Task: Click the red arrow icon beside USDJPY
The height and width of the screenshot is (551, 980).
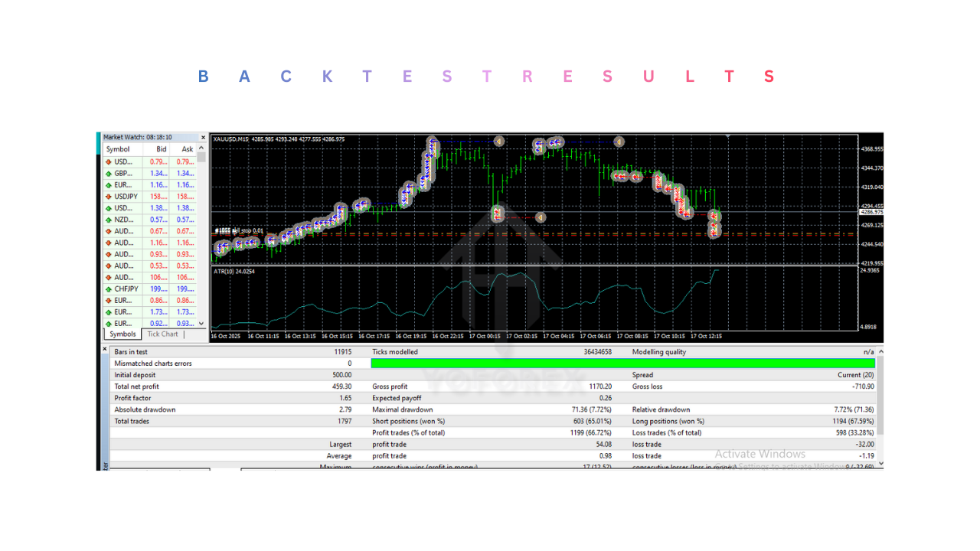Action: click(109, 196)
